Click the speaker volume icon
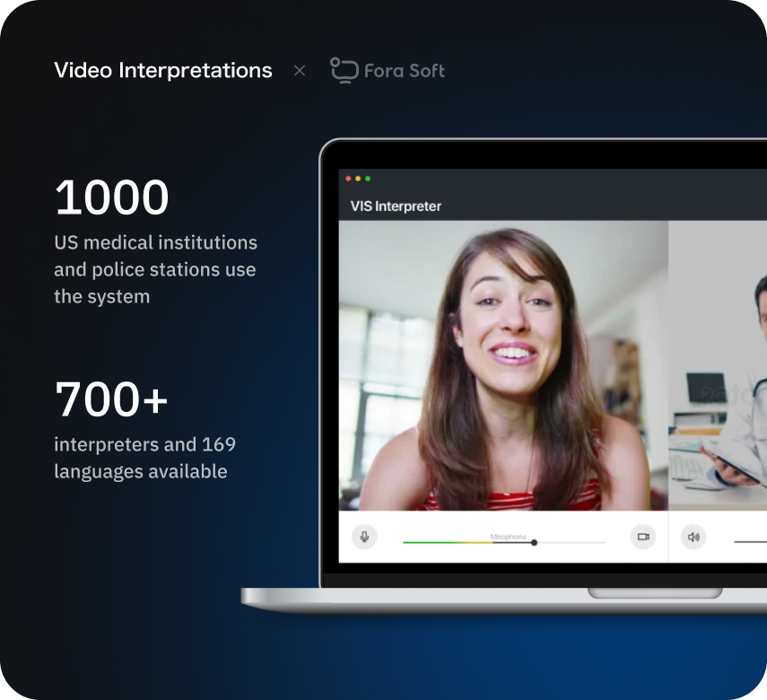The width and height of the screenshot is (767, 700). 693,536
